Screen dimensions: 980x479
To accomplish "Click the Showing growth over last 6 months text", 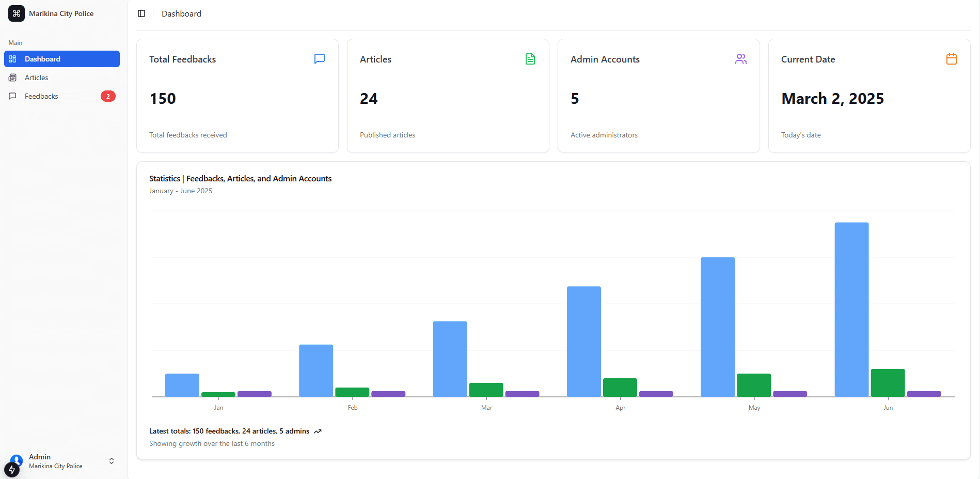I will tap(212, 443).
